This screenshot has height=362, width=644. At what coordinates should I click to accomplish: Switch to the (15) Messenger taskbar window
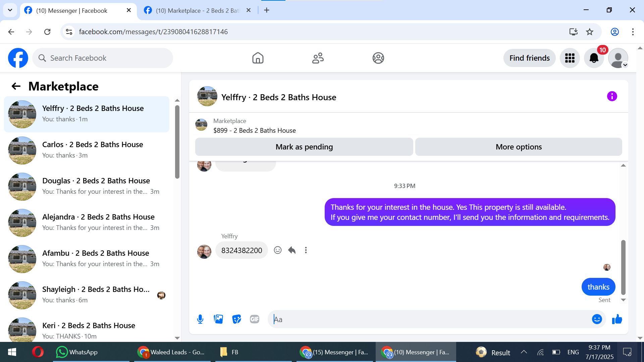click(x=334, y=352)
